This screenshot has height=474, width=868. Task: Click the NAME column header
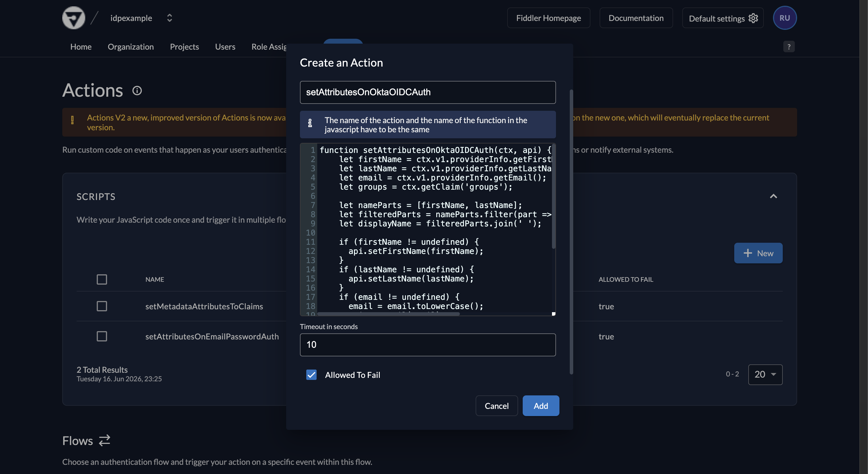point(155,279)
